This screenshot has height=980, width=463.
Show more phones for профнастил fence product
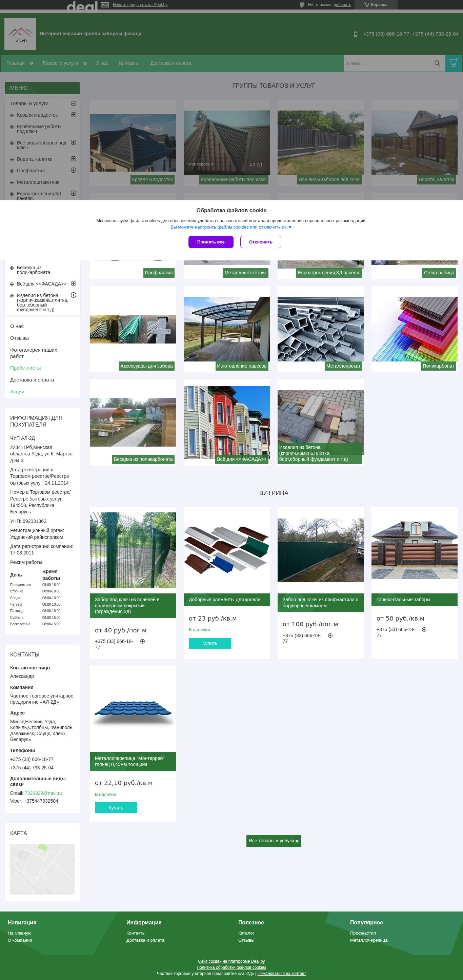[330, 636]
